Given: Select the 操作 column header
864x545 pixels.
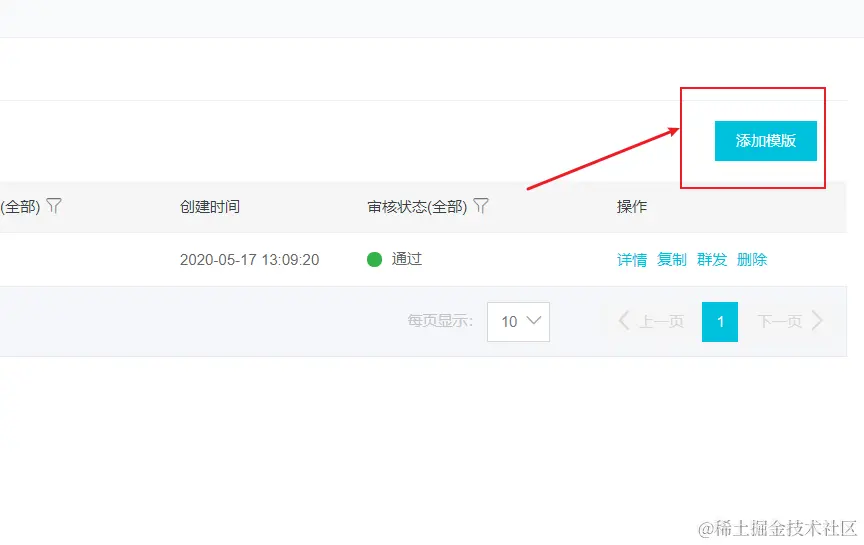Looking at the screenshot, I should click(x=632, y=207).
